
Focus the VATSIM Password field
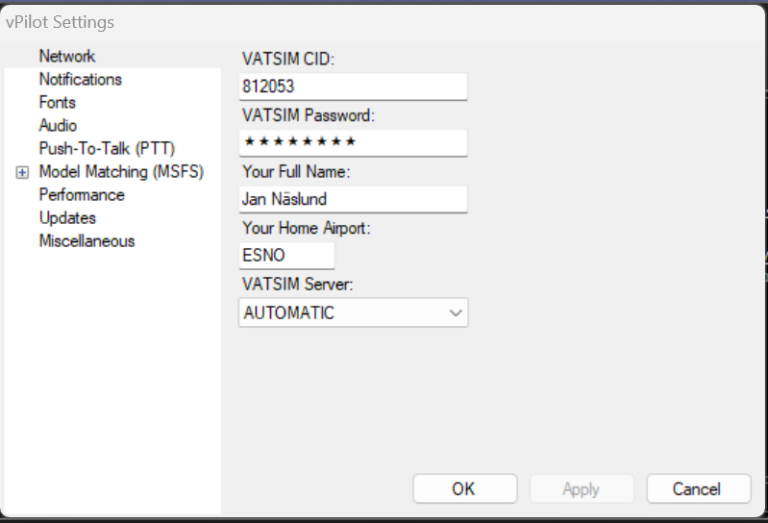tap(353, 143)
